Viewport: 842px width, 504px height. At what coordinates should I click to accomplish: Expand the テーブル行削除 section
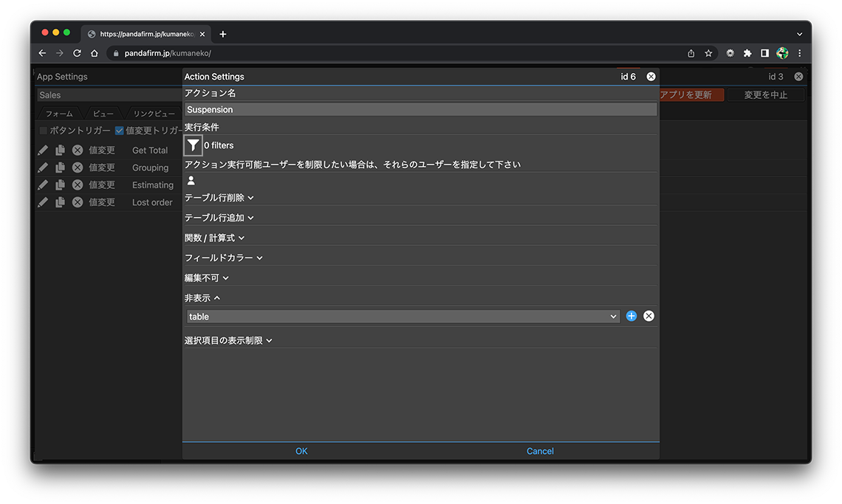click(x=219, y=198)
